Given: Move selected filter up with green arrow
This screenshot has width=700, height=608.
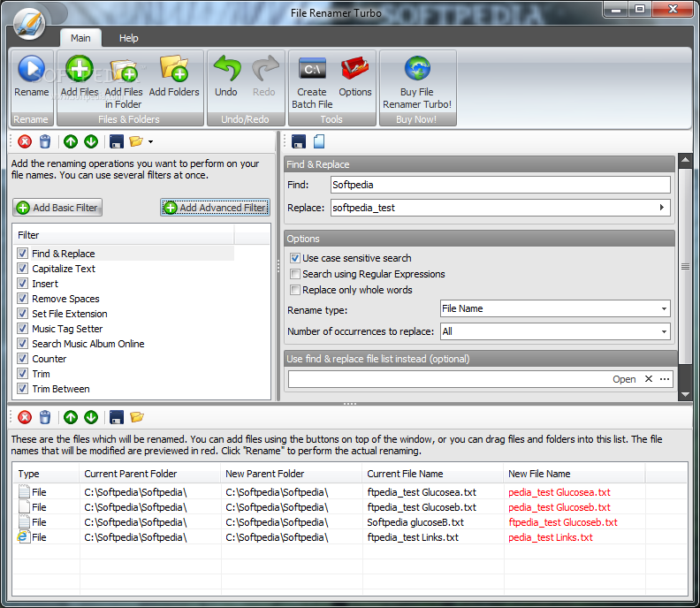Looking at the screenshot, I should (x=71, y=142).
